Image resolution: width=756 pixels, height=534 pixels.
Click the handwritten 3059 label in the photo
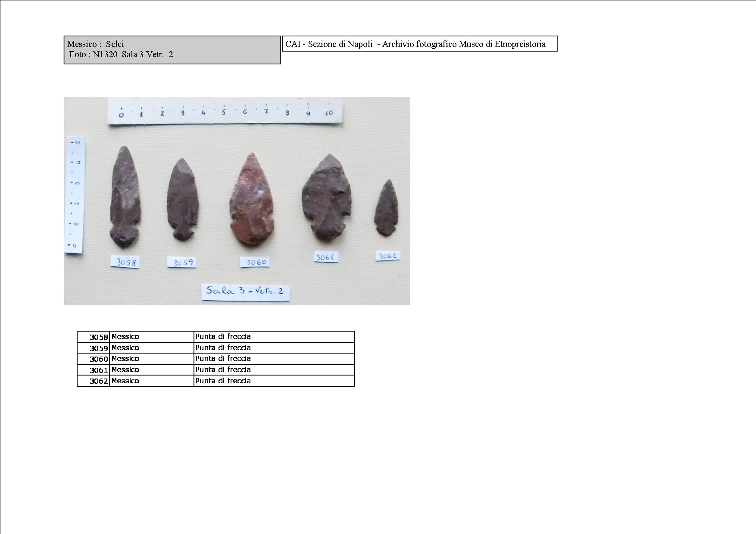pyautogui.click(x=182, y=262)
